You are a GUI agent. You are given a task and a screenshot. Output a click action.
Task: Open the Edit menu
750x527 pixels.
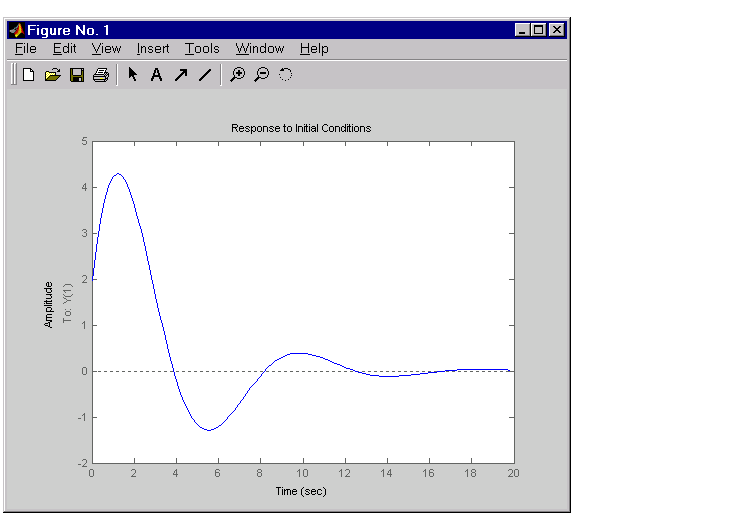pos(64,49)
